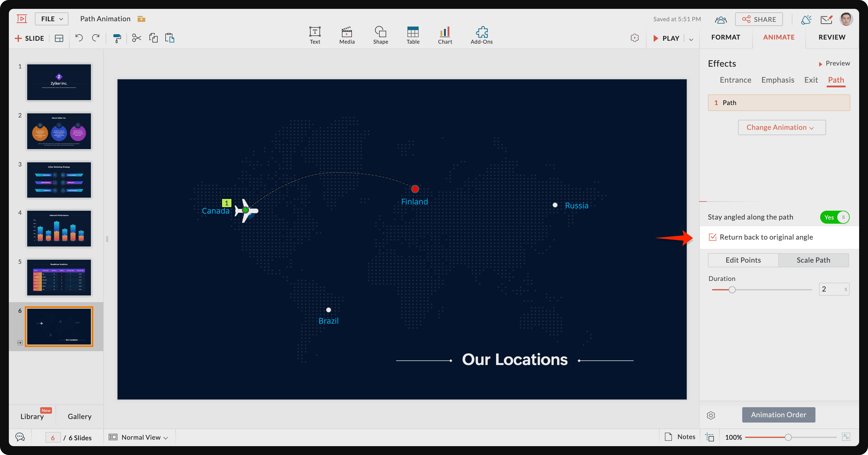Expand Change Animation dropdown
868x455 pixels.
click(x=781, y=127)
